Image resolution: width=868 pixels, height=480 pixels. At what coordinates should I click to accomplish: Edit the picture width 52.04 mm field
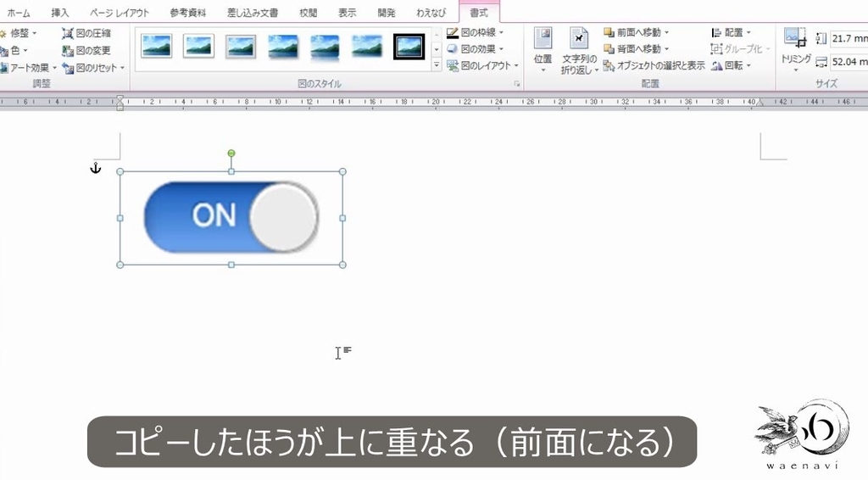point(849,62)
